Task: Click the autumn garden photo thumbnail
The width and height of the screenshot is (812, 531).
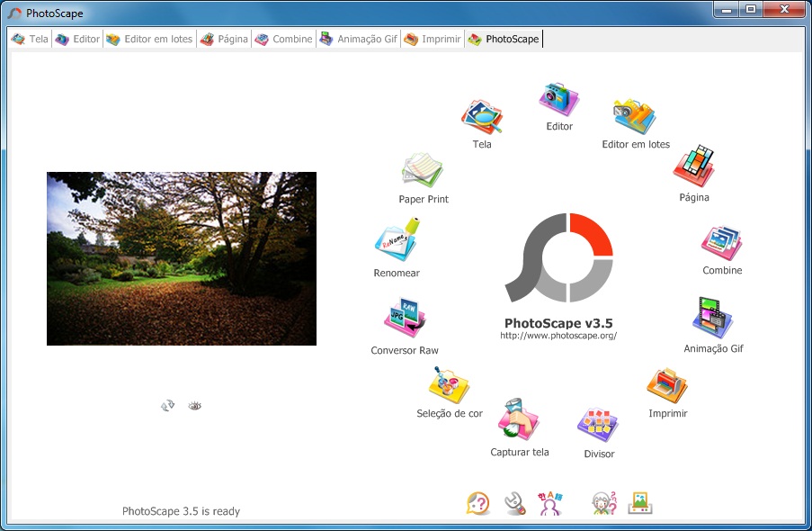Action: 180,258
